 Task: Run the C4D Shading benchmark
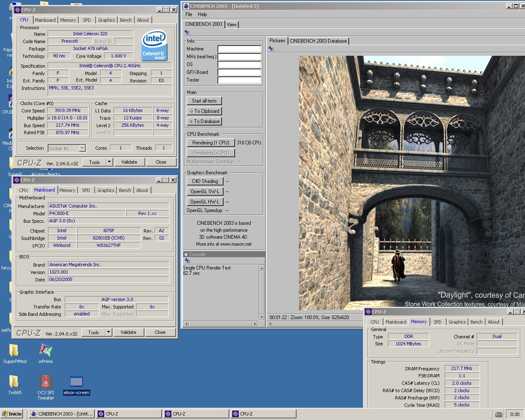click(205, 181)
